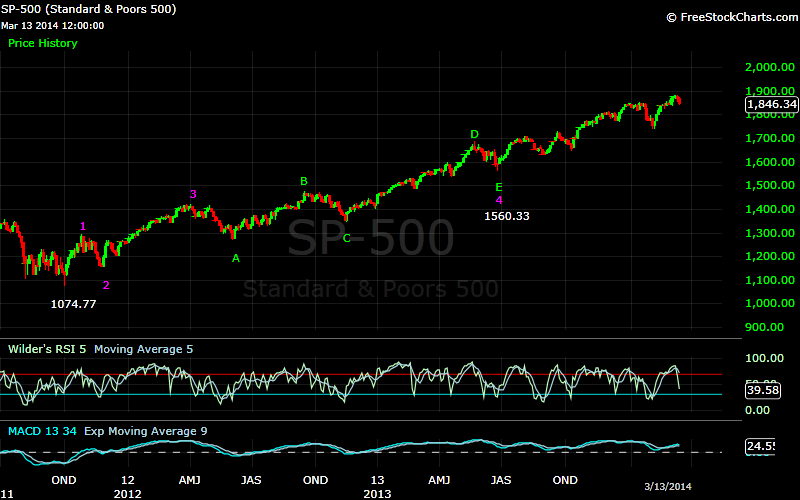Click the RSI 0.00 scale label
This screenshot has height=500, width=800.
click(x=758, y=410)
